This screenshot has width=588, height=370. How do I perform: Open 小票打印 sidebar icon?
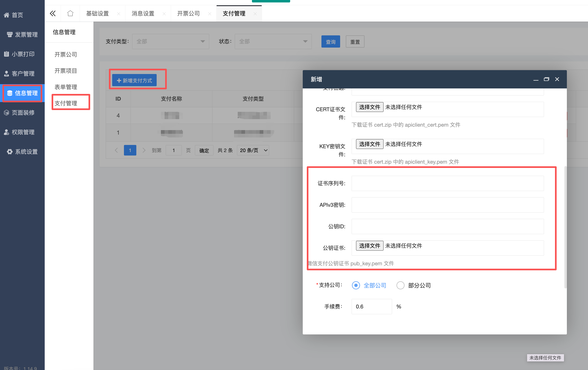pyautogui.click(x=7, y=54)
